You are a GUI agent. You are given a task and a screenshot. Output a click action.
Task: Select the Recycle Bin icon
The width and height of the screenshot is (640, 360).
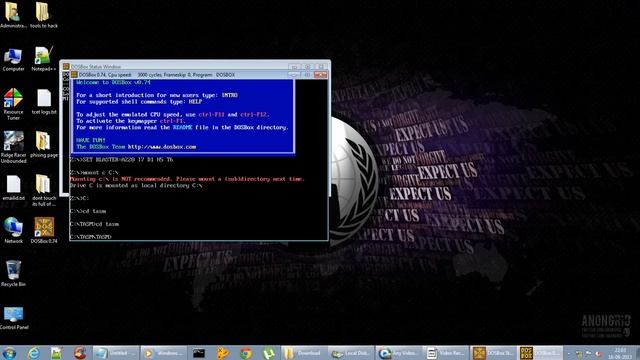13,273
